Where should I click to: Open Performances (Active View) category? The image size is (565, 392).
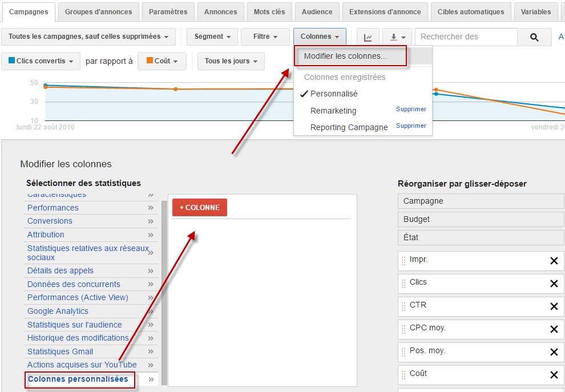click(78, 298)
